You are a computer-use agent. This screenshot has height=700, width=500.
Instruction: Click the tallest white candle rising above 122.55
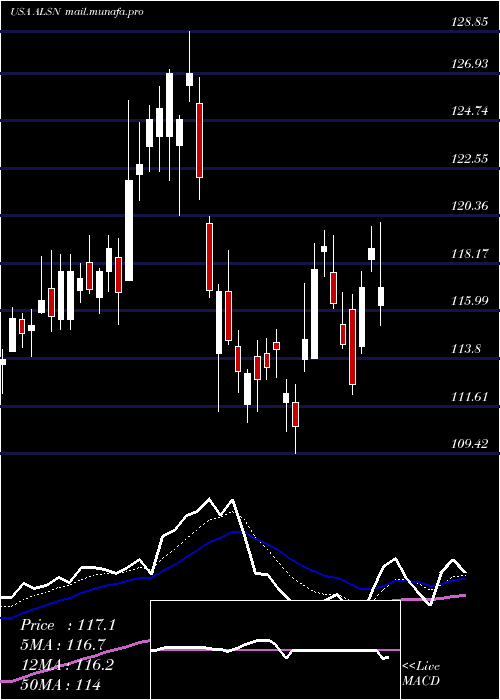click(x=129, y=230)
